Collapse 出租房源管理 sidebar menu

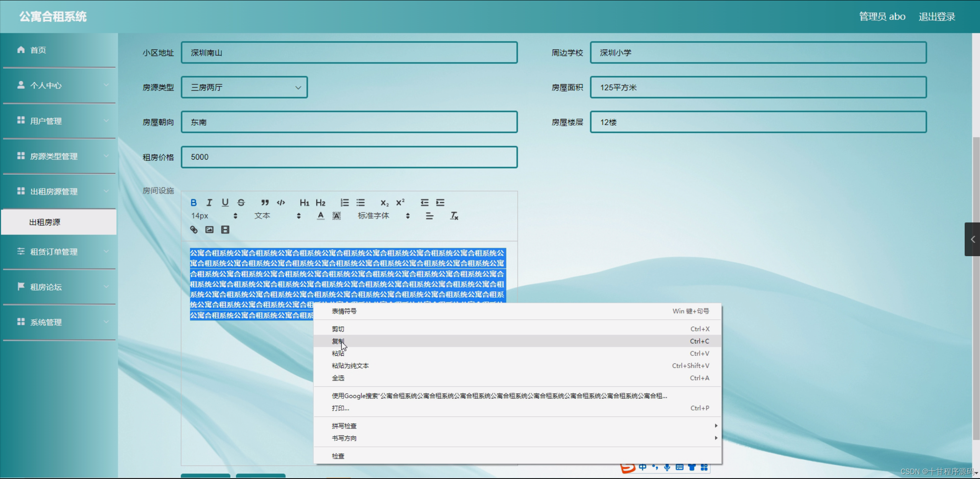(59, 191)
